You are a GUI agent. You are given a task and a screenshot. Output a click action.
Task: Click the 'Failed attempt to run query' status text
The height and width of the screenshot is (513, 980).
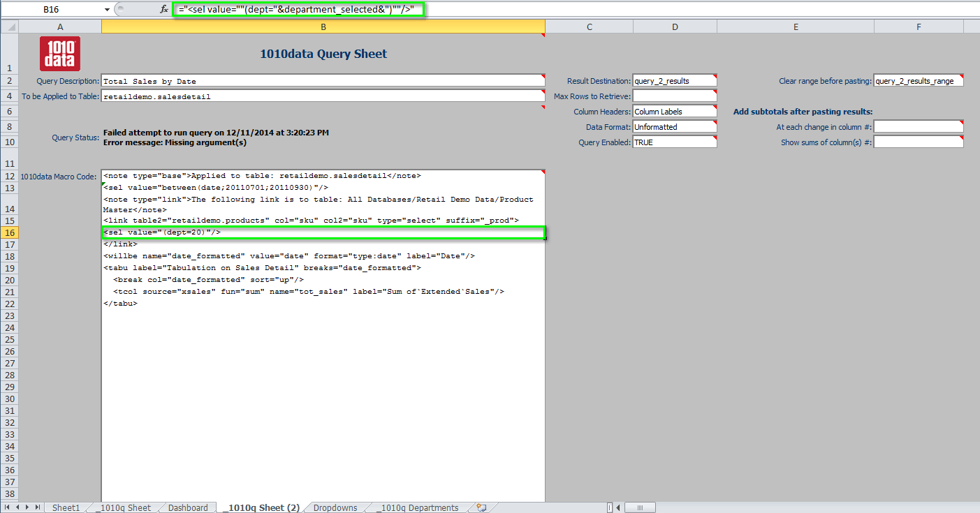216,133
